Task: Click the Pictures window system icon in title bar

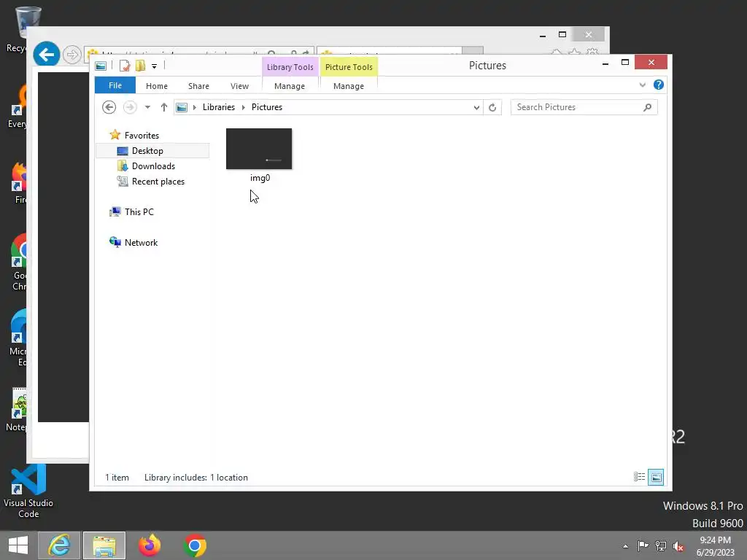Action: point(101,66)
